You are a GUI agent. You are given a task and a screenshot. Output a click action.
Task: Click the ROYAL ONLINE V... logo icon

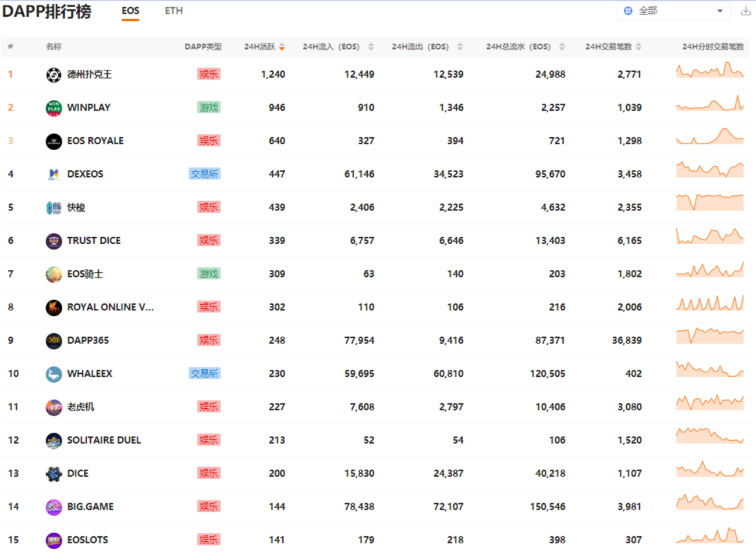[x=54, y=307]
